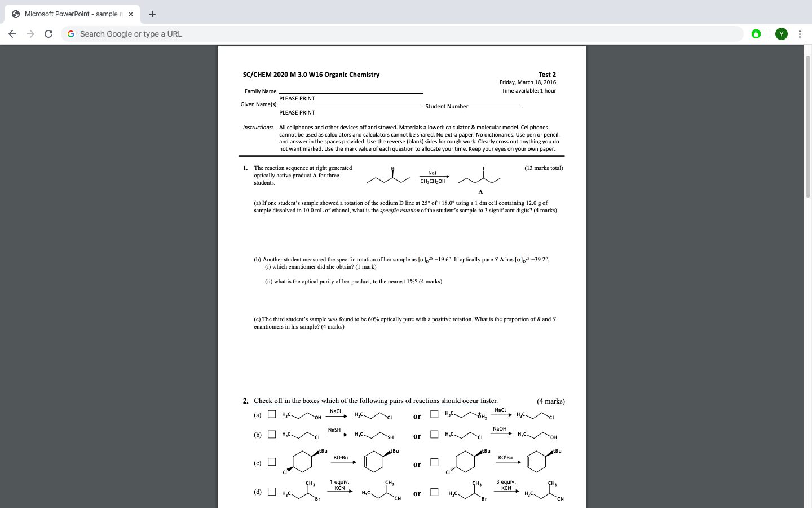Screen dimensions: 812x508
Task: Open Chrome three-dot menu
Action: [800, 34]
